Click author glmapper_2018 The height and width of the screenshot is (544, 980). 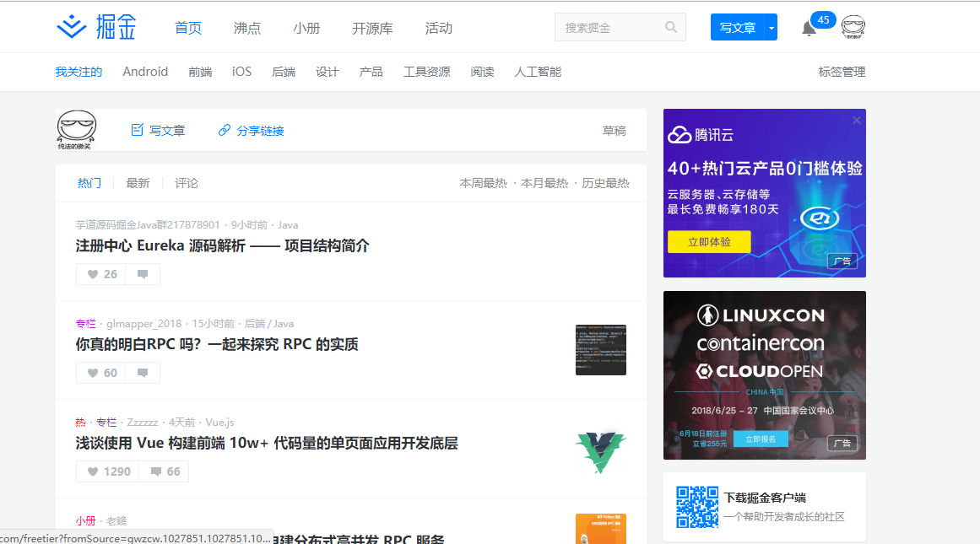pos(143,324)
